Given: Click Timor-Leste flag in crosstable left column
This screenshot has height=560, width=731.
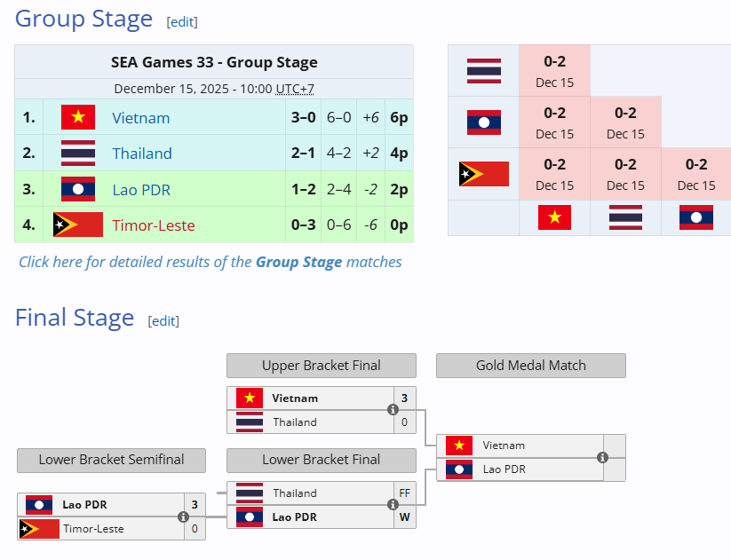Looking at the screenshot, I should click(x=484, y=174).
